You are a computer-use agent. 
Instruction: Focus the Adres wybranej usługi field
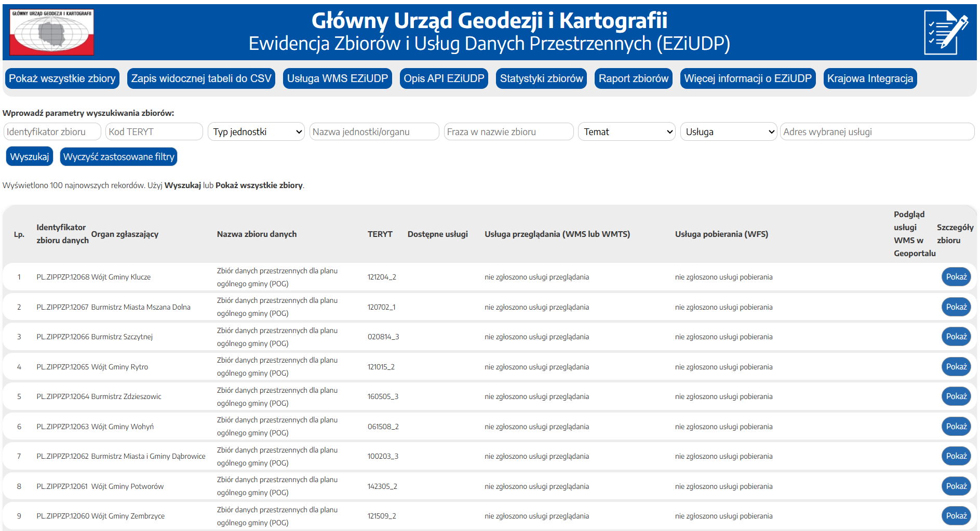(877, 131)
